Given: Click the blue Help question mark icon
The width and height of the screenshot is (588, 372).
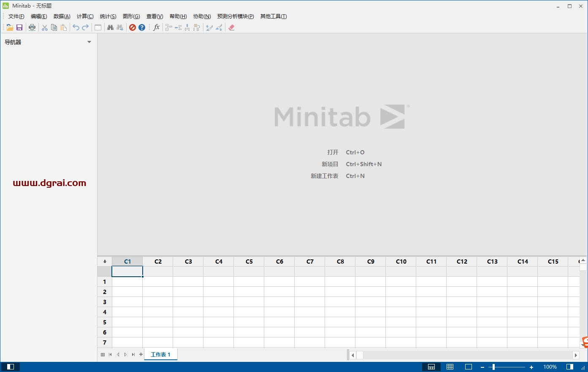Looking at the screenshot, I should tap(142, 27).
